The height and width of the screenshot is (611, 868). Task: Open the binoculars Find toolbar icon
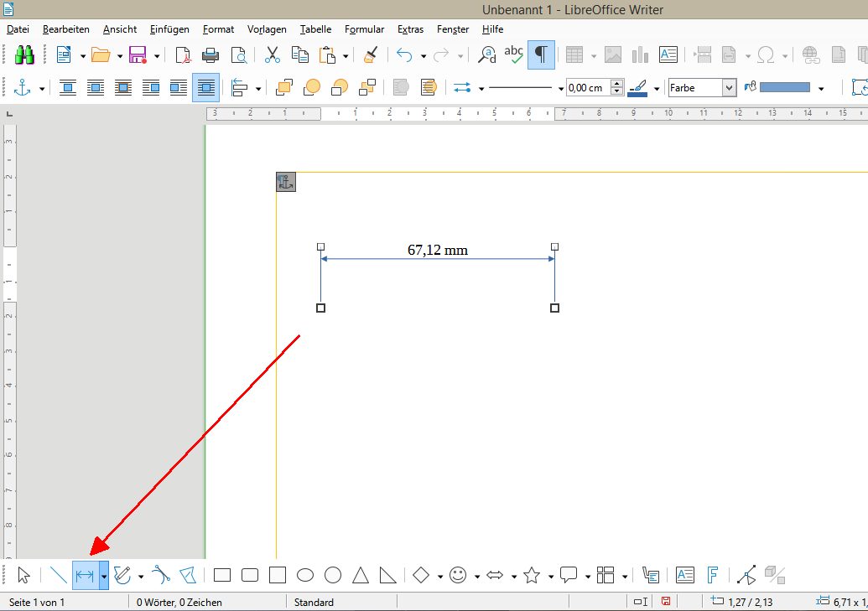(23, 54)
